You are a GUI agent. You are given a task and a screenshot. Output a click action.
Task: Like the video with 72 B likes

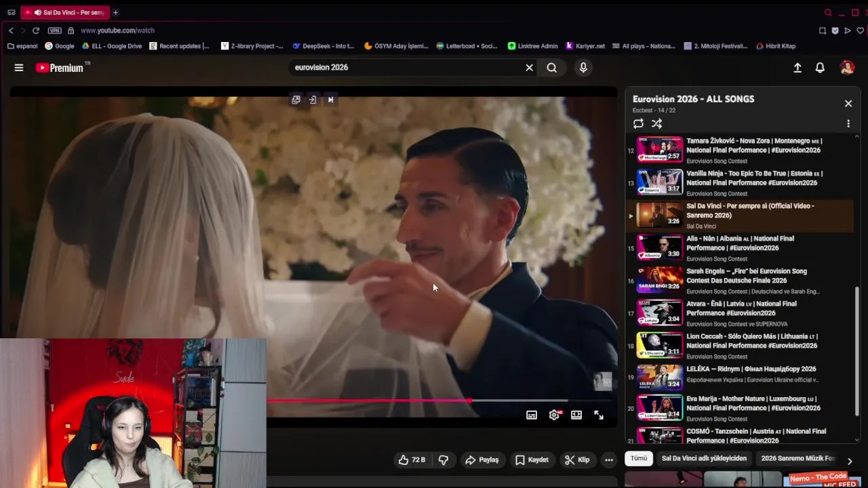coord(412,460)
